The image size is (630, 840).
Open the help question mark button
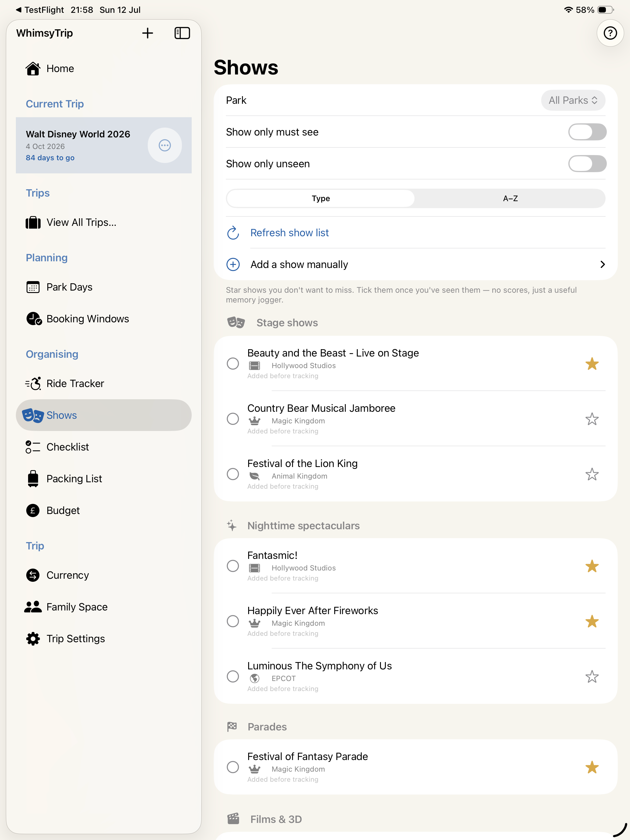610,33
